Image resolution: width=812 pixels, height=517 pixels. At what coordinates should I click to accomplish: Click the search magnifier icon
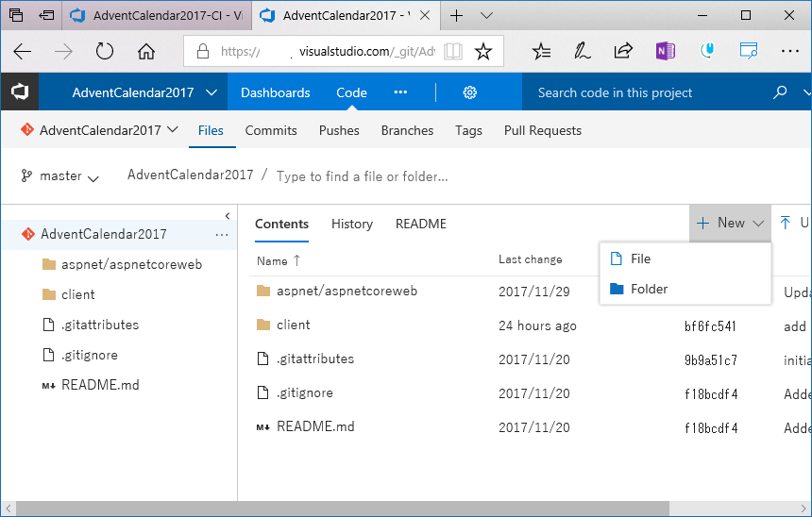tap(780, 92)
